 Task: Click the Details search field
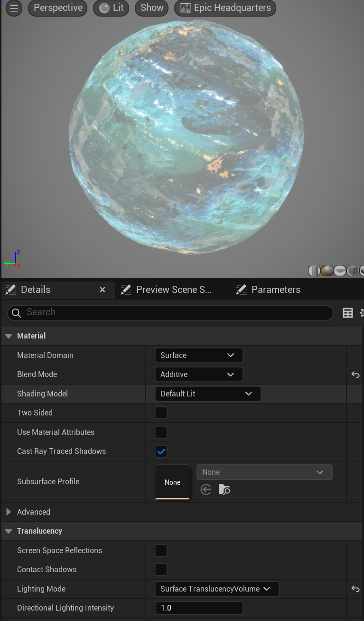(x=171, y=312)
